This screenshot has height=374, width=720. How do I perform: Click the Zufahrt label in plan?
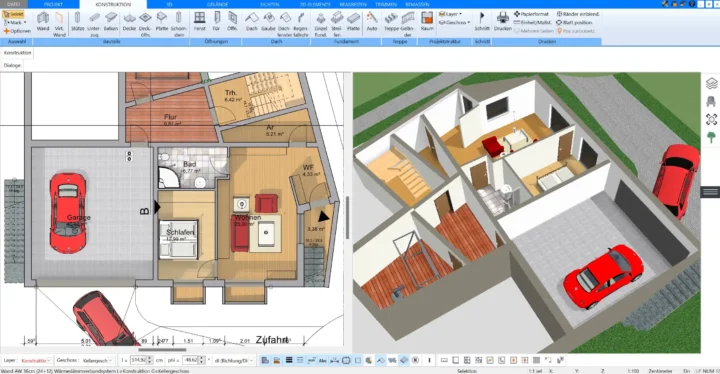272,340
